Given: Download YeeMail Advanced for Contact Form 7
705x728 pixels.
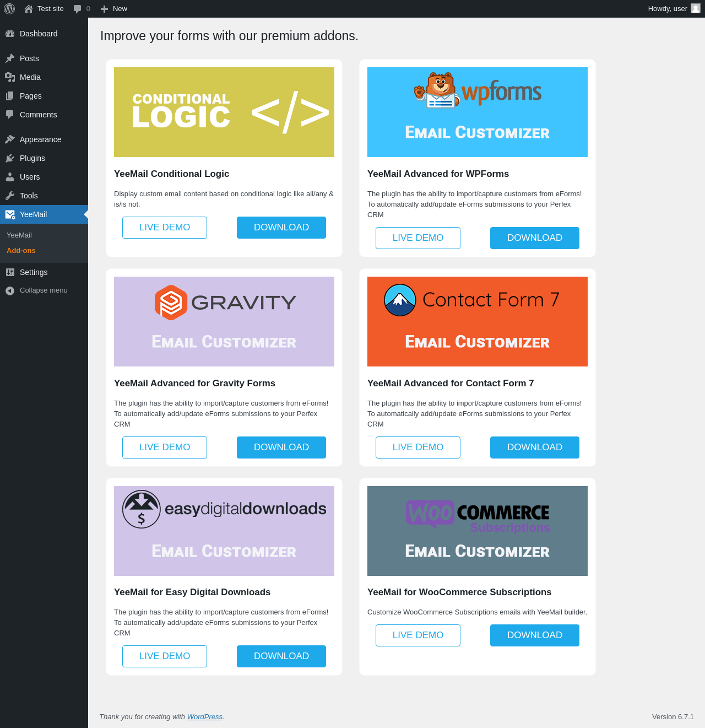Looking at the screenshot, I should [x=535, y=447].
